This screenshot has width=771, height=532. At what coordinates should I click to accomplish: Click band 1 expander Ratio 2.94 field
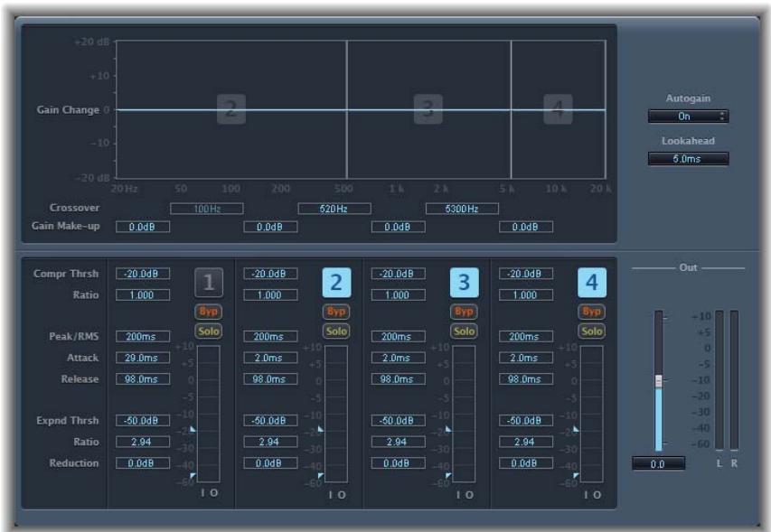pyautogui.click(x=143, y=442)
